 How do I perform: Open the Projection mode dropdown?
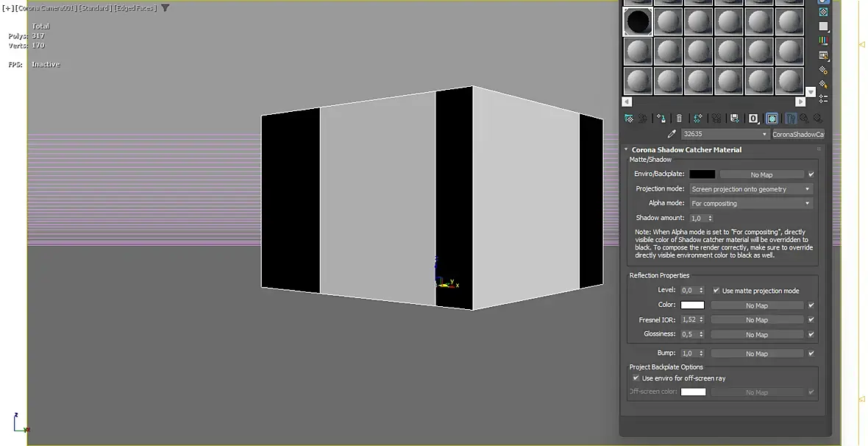point(750,189)
